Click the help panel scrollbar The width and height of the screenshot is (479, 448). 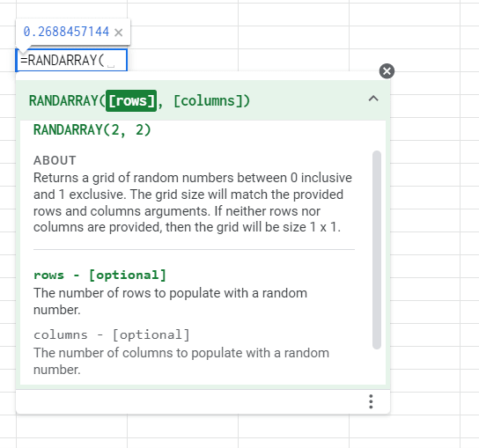click(x=377, y=249)
